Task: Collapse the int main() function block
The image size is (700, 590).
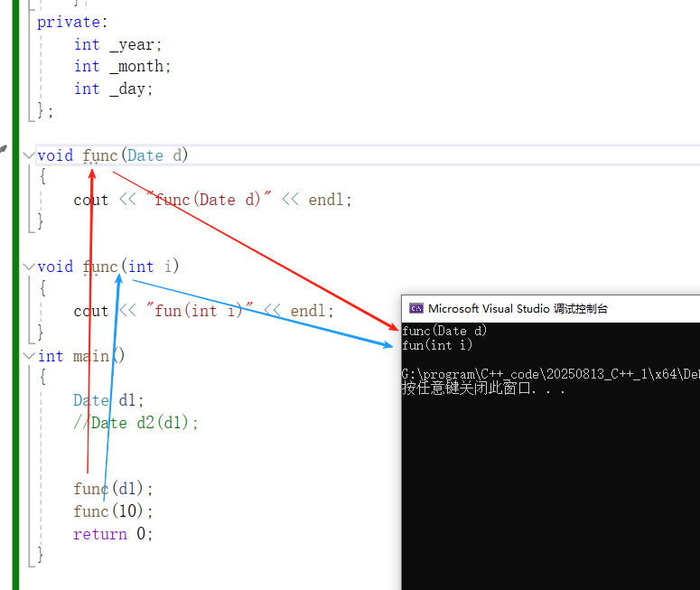Action: point(29,356)
